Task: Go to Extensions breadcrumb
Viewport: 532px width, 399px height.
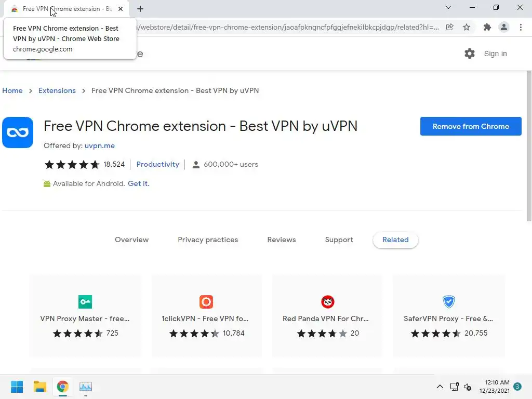Action: pyautogui.click(x=57, y=90)
